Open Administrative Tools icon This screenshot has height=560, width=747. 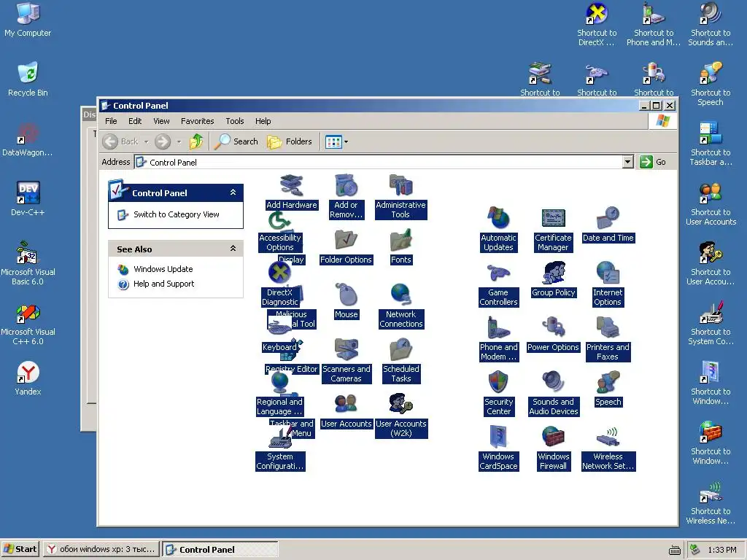[x=400, y=186]
